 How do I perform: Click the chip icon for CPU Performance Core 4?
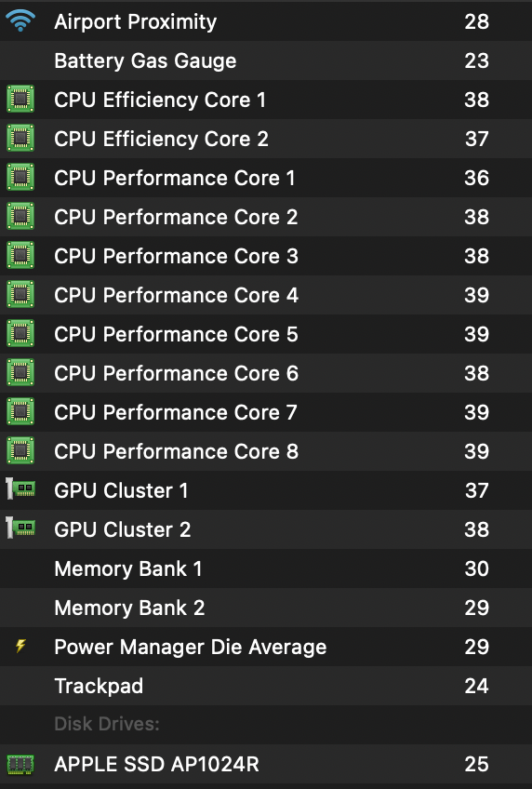pyautogui.click(x=20, y=294)
